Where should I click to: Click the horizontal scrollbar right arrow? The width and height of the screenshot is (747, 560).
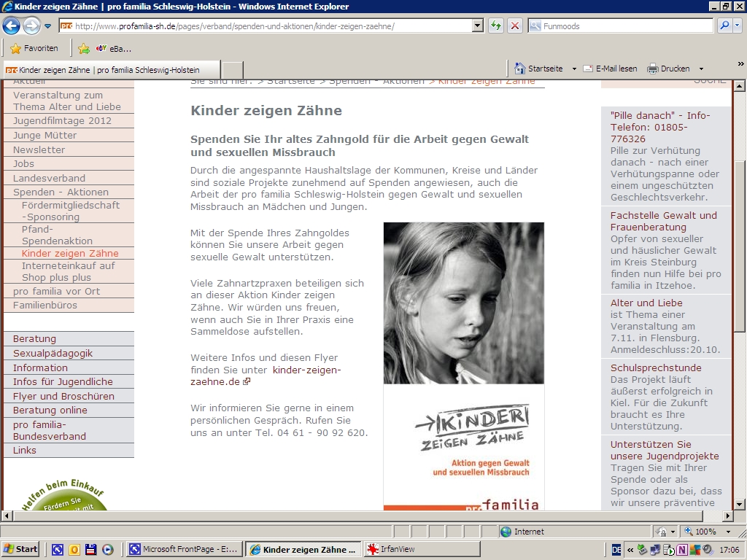tap(727, 516)
